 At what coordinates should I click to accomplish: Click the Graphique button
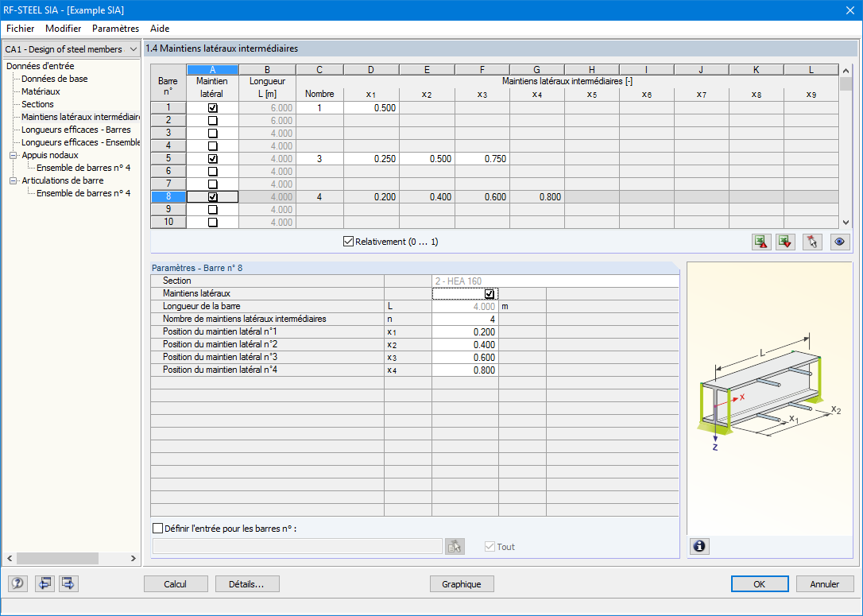point(461,584)
